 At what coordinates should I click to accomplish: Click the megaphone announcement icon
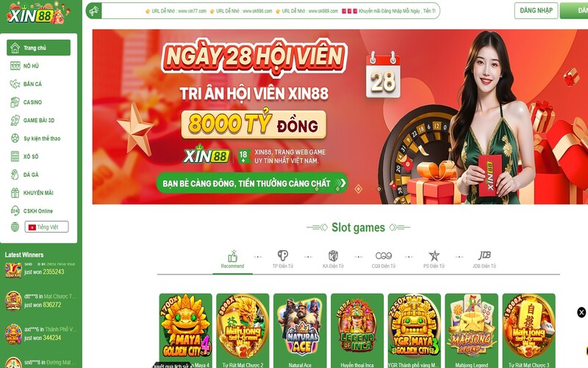tap(94, 11)
